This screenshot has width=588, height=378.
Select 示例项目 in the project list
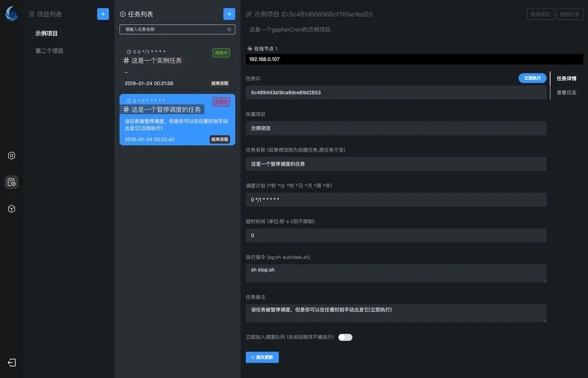(47, 34)
